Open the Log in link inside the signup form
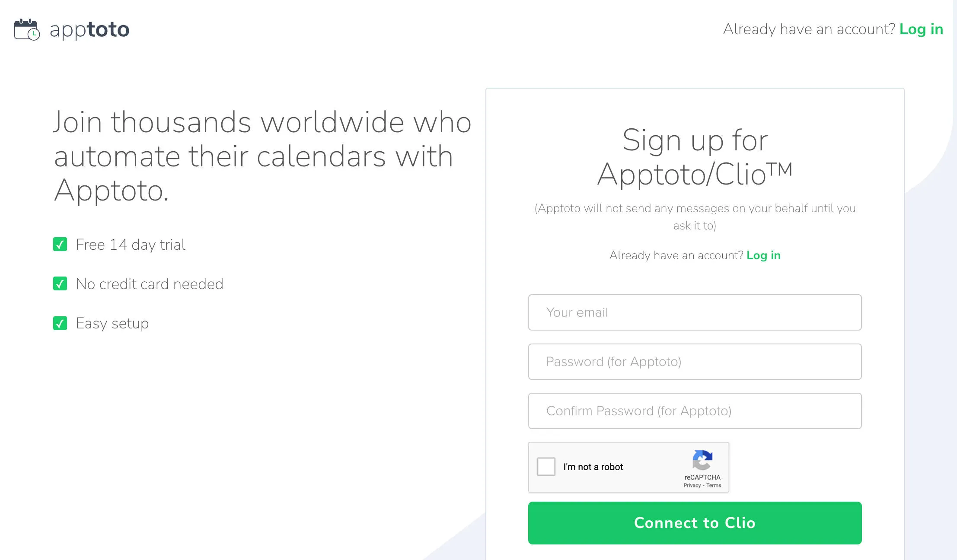The width and height of the screenshot is (957, 560). pyautogui.click(x=763, y=255)
